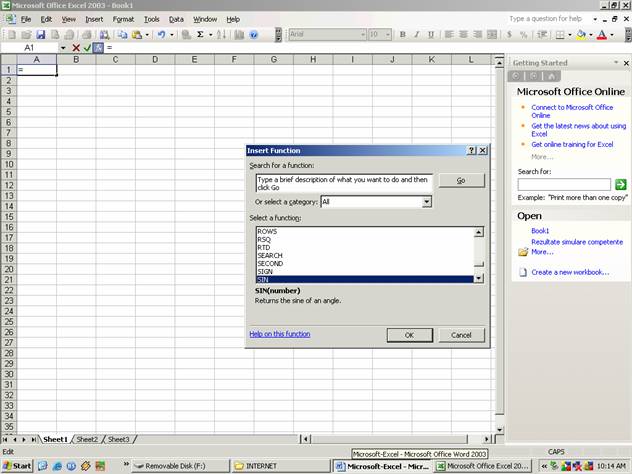Switch to the Sheet2 tab
Viewport: 632px width, 474px height.
87,439
